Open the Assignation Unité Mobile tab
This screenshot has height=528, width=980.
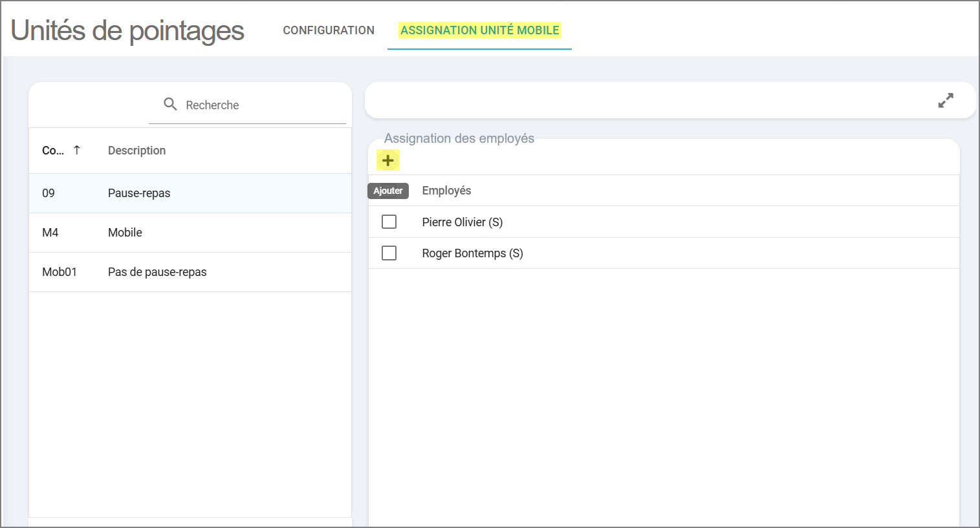click(479, 30)
